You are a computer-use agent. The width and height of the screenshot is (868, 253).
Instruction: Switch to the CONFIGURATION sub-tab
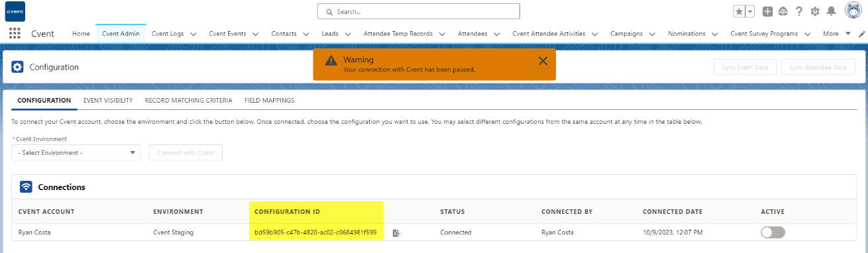pyautogui.click(x=44, y=101)
